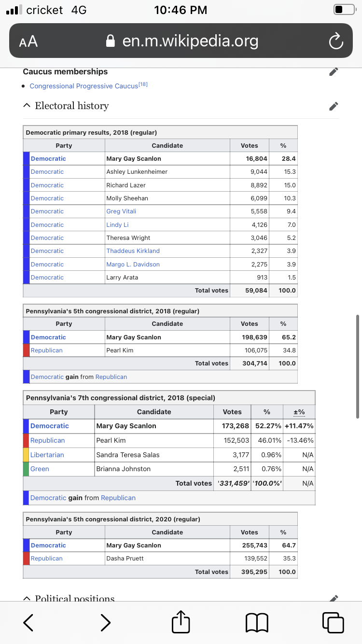Open the bookmarks book icon
This screenshot has width=362, height=644.
[x=257, y=623]
